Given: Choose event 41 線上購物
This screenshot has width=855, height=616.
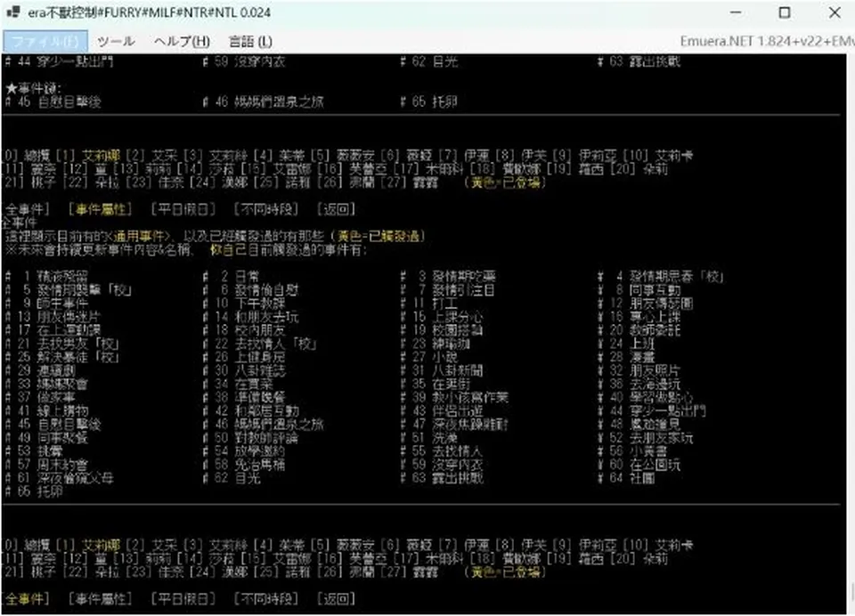Looking at the screenshot, I should pyautogui.click(x=47, y=411).
